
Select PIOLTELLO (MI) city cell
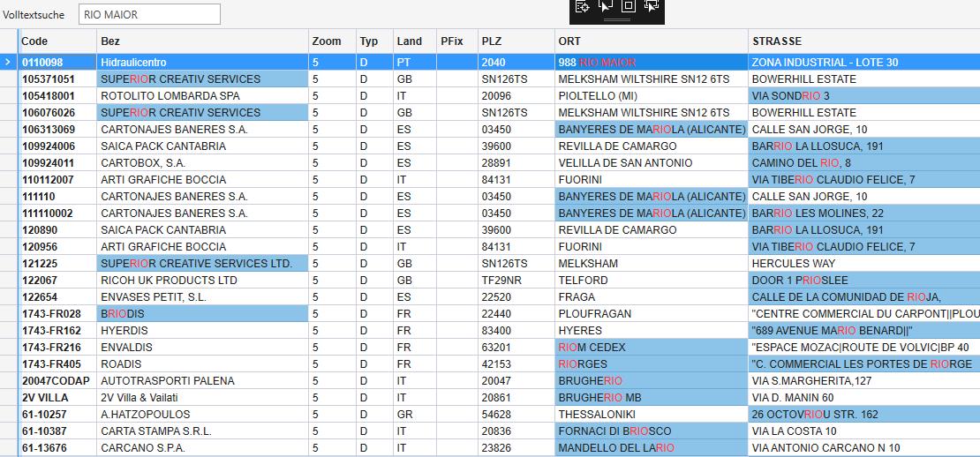click(652, 96)
